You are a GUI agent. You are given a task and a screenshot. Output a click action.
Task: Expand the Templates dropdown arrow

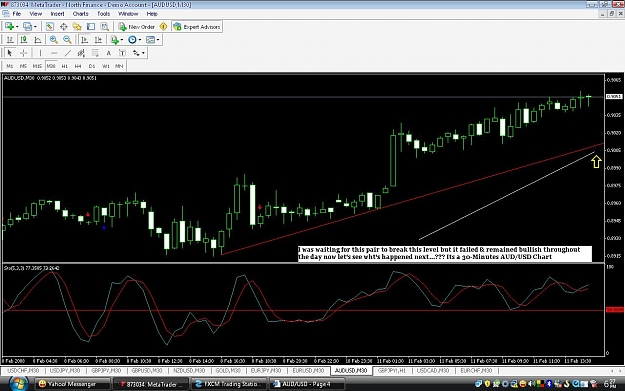[158, 40]
